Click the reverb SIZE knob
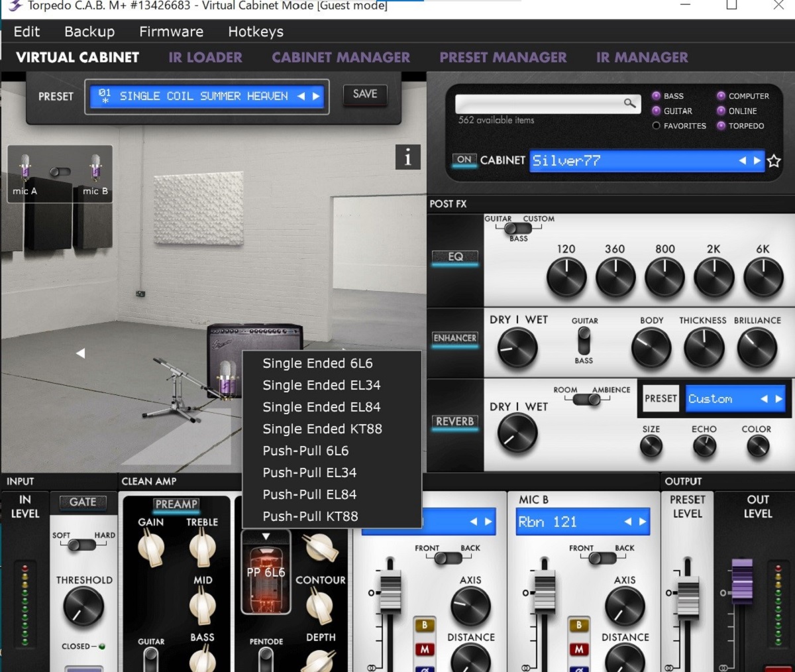 651,447
